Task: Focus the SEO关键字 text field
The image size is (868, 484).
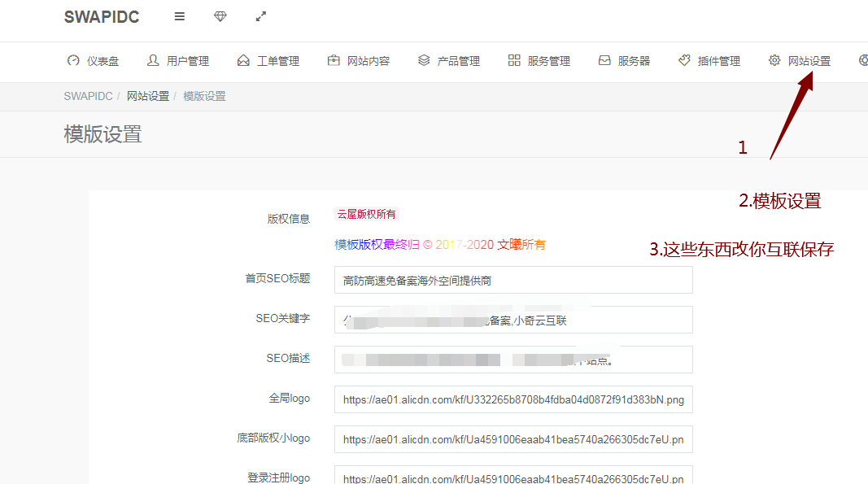Action: pyautogui.click(x=513, y=320)
